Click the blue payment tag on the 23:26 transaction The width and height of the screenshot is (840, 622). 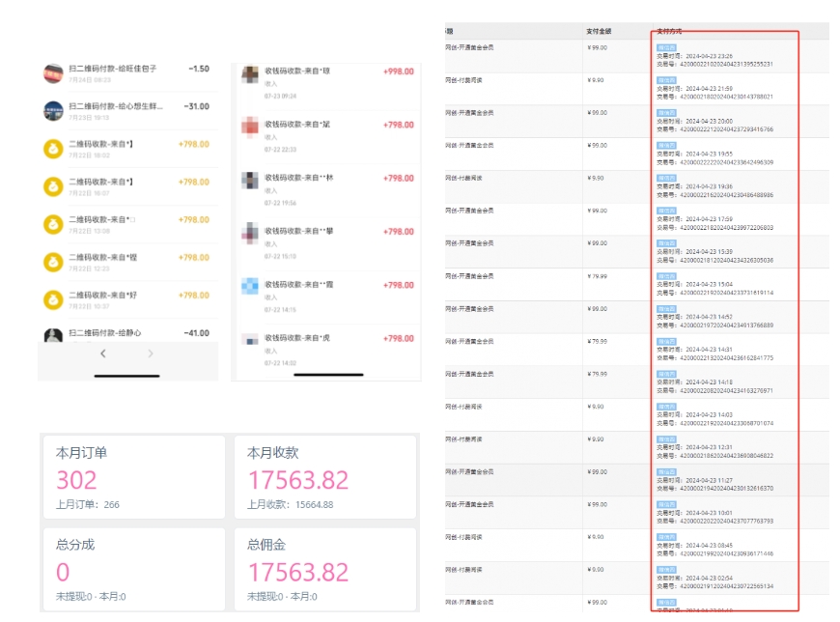(x=666, y=46)
